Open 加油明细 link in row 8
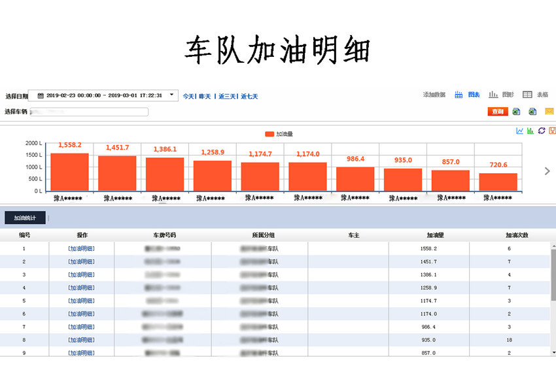Viewport: 556px width, 392px height. point(81,340)
